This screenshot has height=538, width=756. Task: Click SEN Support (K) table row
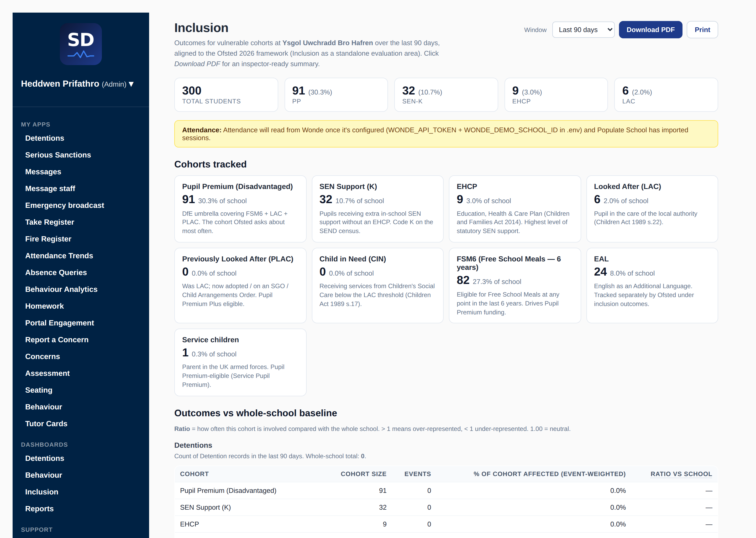[x=446, y=508]
